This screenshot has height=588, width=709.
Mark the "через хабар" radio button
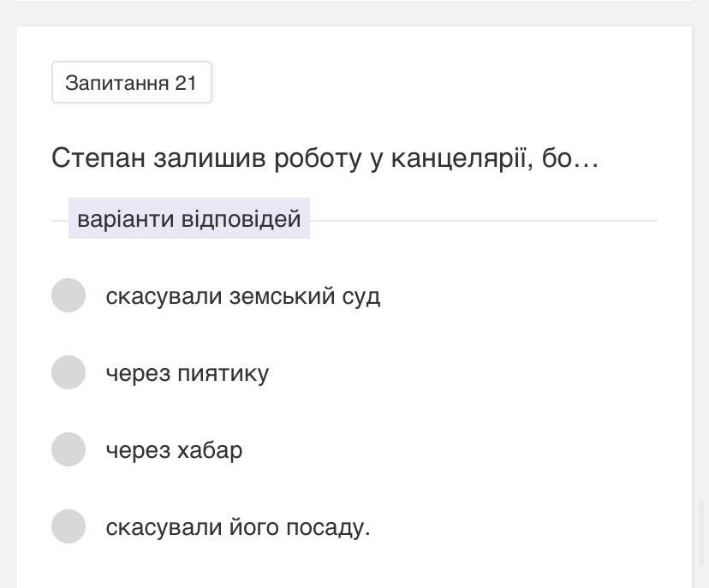69,449
